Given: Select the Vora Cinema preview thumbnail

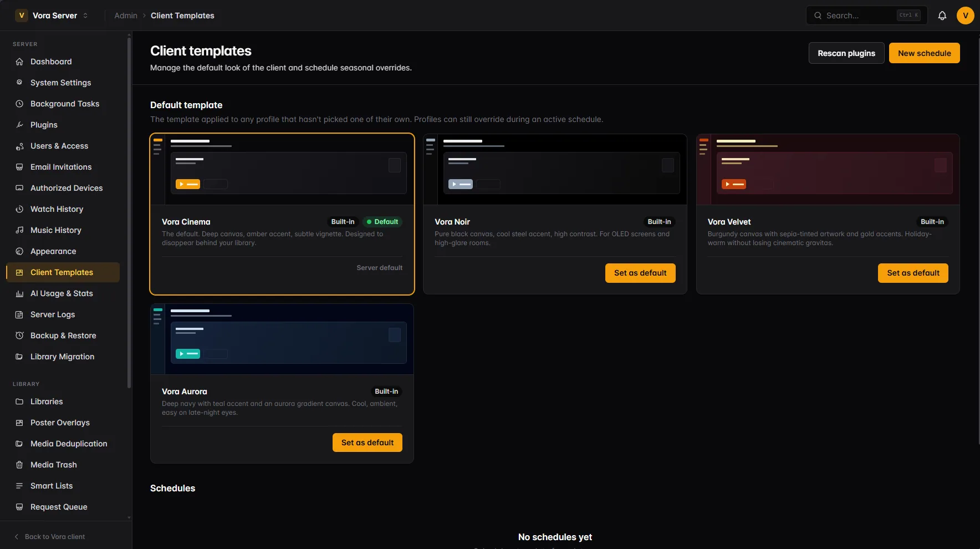Looking at the screenshot, I should tap(282, 170).
